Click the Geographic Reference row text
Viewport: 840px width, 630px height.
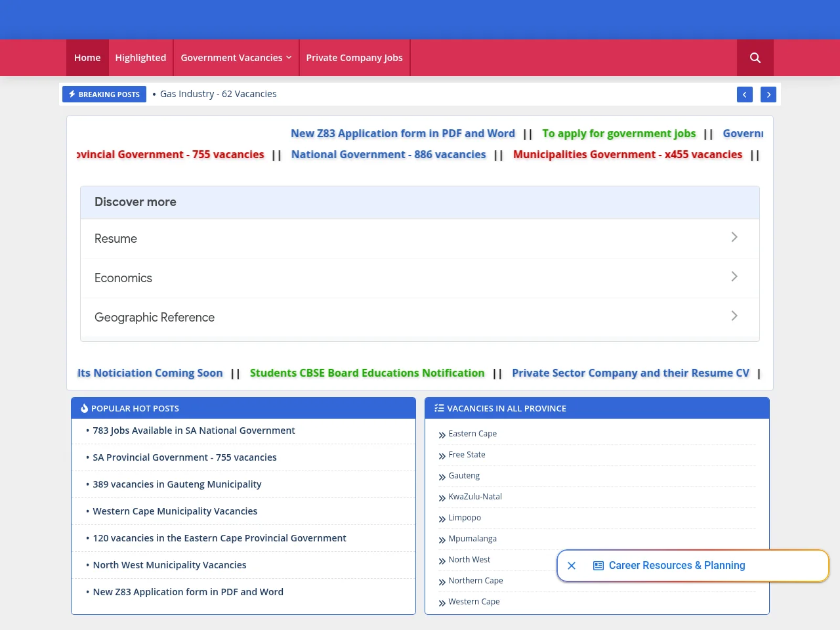point(154,318)
